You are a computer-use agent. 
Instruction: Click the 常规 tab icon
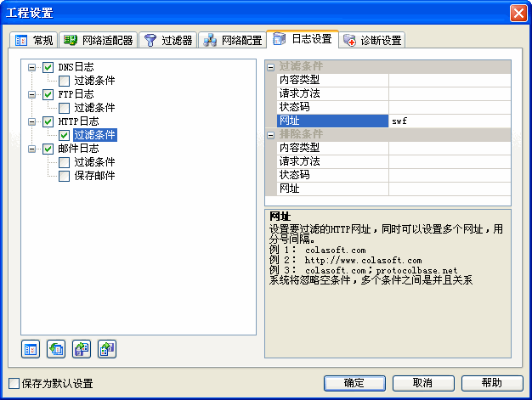[21, 41]
